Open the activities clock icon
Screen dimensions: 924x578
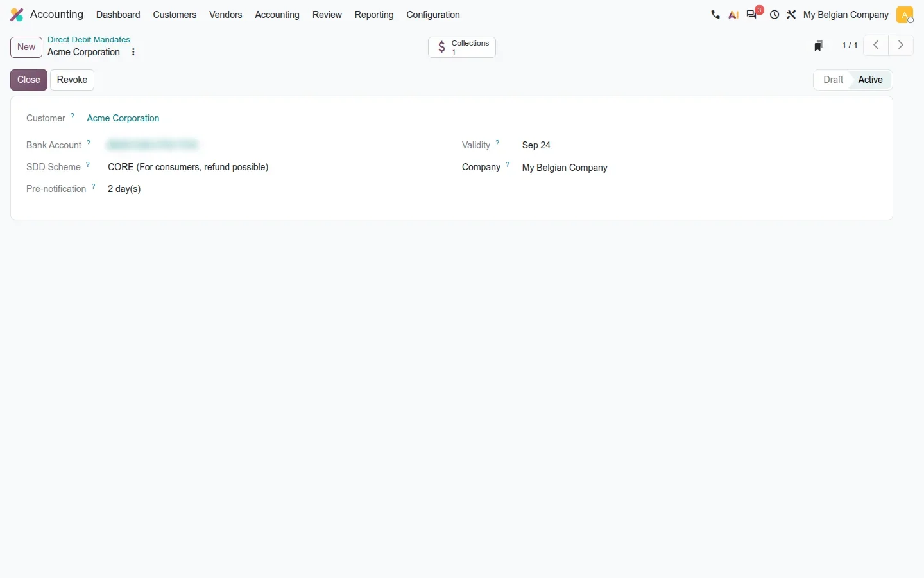coord(775,15)
